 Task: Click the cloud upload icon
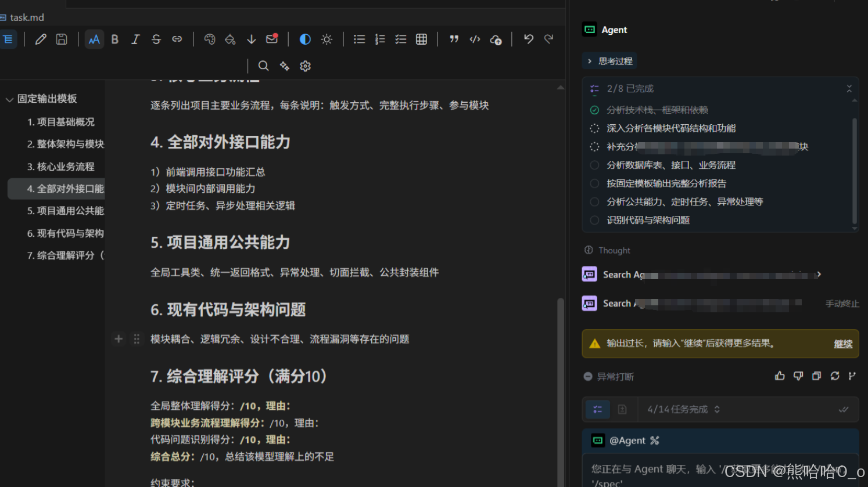(496, 39)
